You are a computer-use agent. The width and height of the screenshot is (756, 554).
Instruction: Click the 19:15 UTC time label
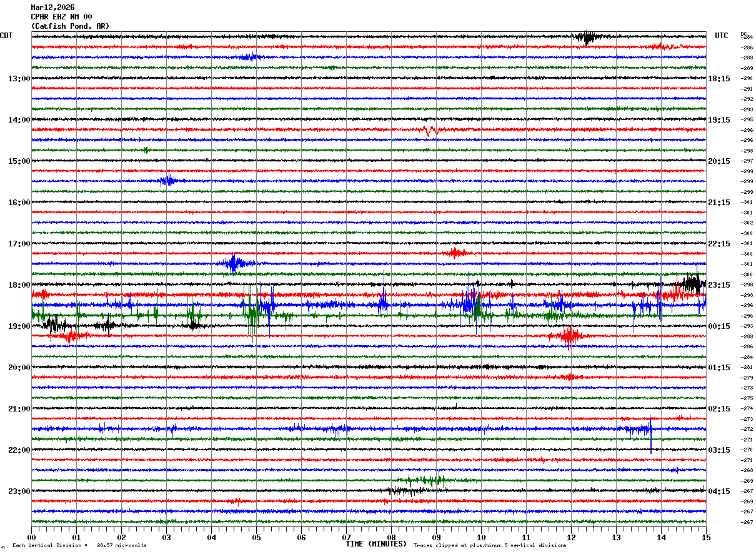719,119
